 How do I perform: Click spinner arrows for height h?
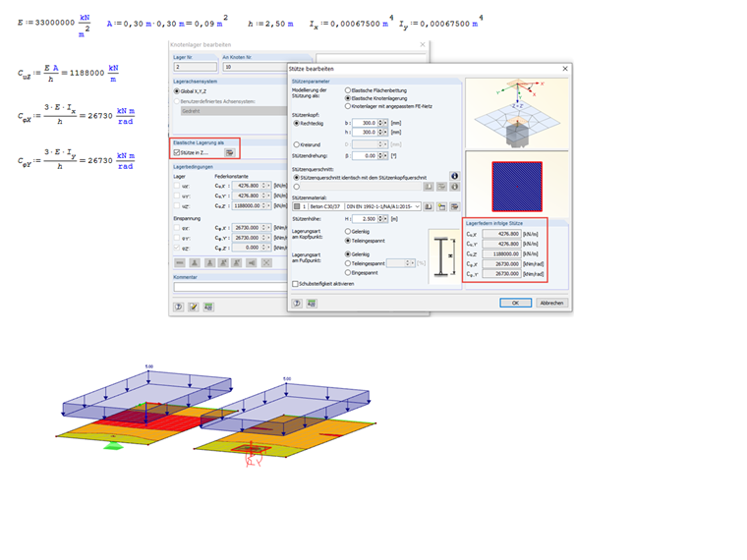[380, 132]
